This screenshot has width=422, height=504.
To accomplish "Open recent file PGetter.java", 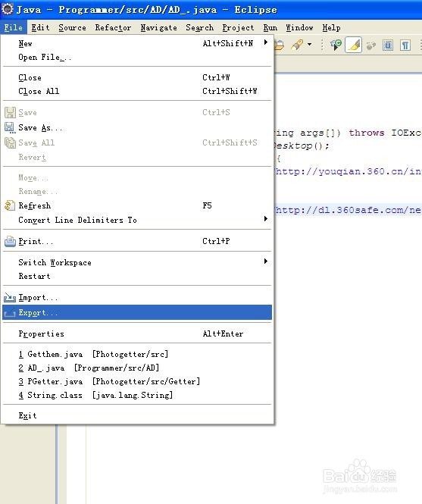I will pyautogui.click(x=137, y=381).
